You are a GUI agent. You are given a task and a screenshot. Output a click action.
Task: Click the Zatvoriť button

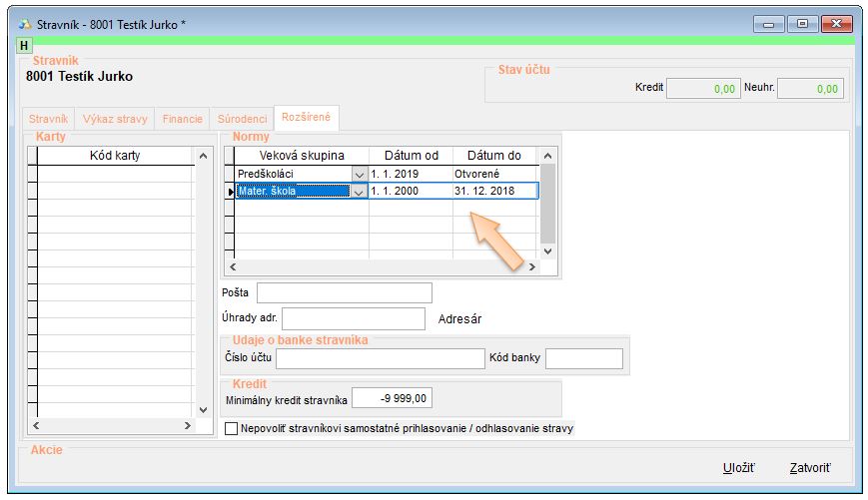(x=809, y=467)
